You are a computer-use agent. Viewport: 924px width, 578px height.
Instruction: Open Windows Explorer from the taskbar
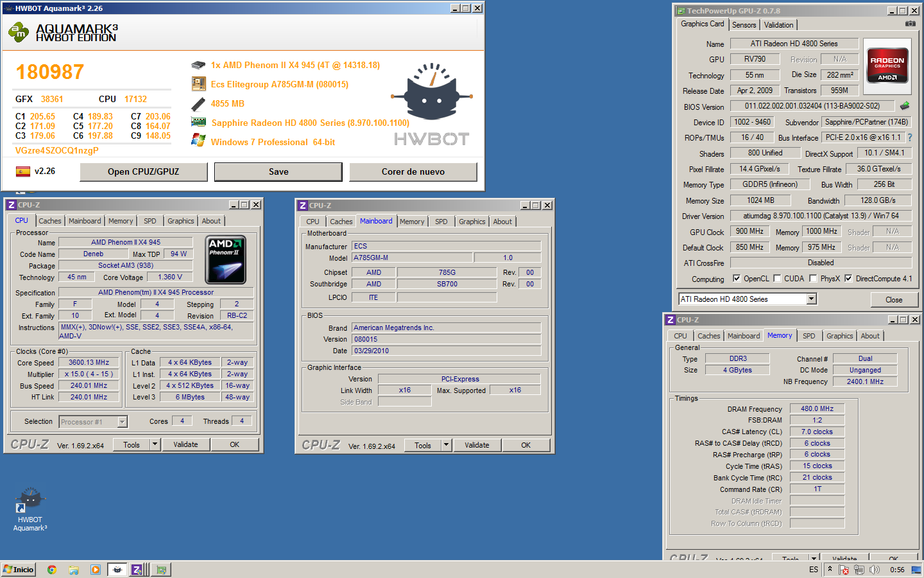point(74,570)
